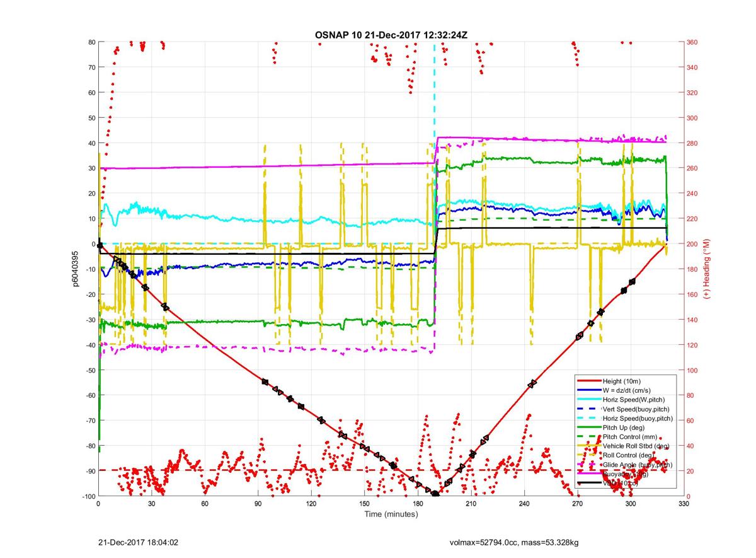Click x-axis tick label '330'

[x=684, y=504]
